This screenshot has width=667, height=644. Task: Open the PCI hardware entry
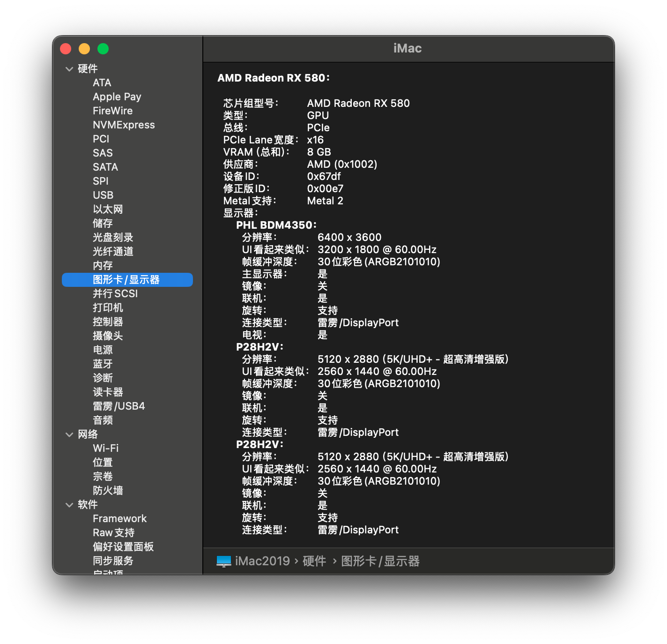[101, 139]
